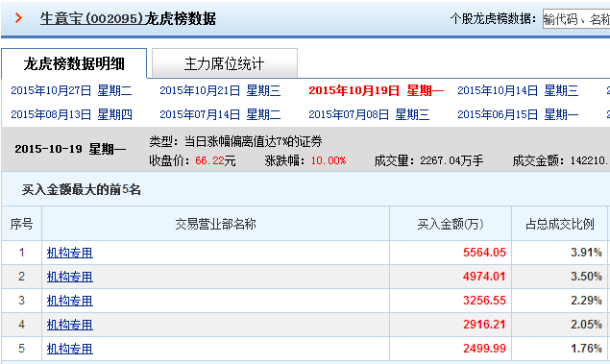Open 机构专用 link in row 2
Image resolution: width=610 pixels, height=364 pixels.
tap(70, 277)
